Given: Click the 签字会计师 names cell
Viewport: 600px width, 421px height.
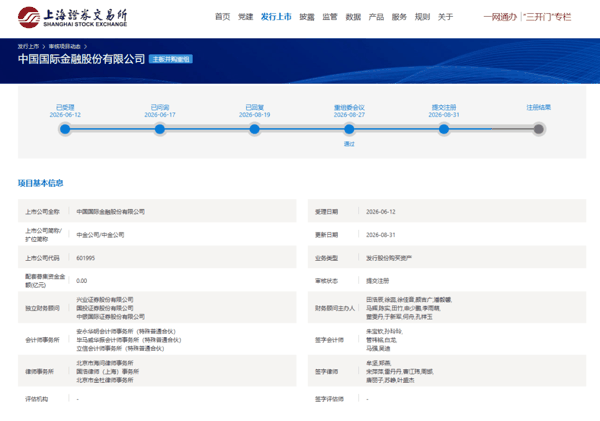Looking at the screenshot, I should (x=384, y=340).
